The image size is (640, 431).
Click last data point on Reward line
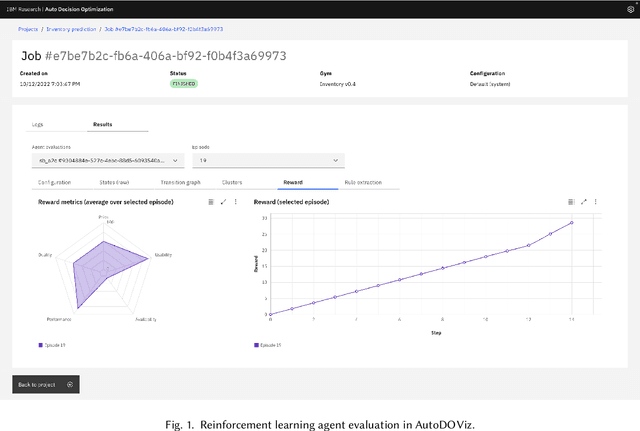click(x=572, y=223)
